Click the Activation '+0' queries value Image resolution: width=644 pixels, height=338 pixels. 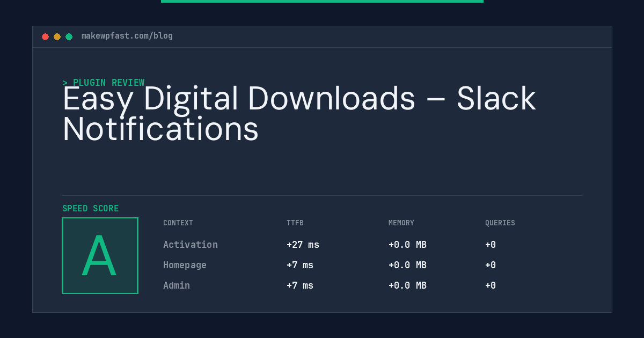point(491,245)
